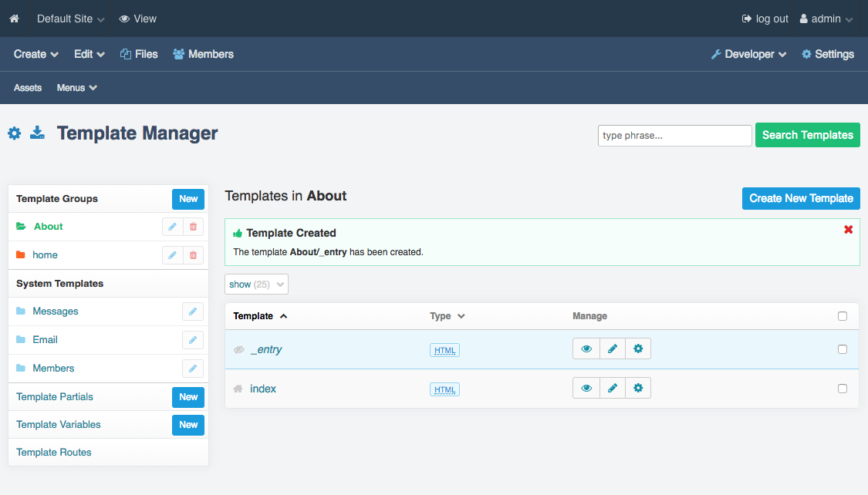
Task: Delete the About template group
Action: [193, 227]
